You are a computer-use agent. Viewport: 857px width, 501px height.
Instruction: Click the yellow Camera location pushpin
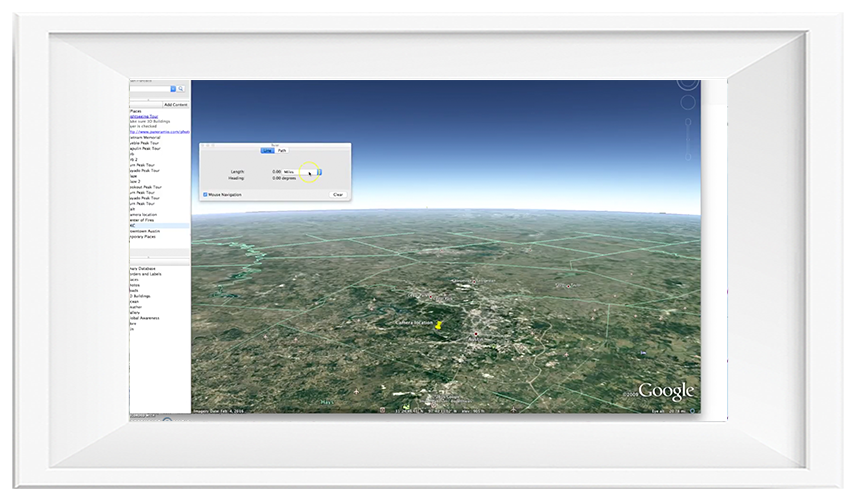click(x=438, y=325)
